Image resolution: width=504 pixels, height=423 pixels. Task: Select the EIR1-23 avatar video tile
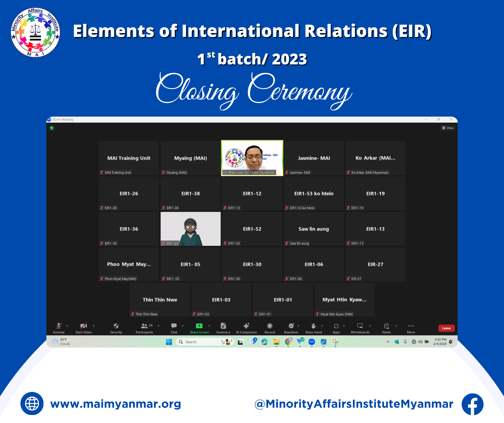191,229
